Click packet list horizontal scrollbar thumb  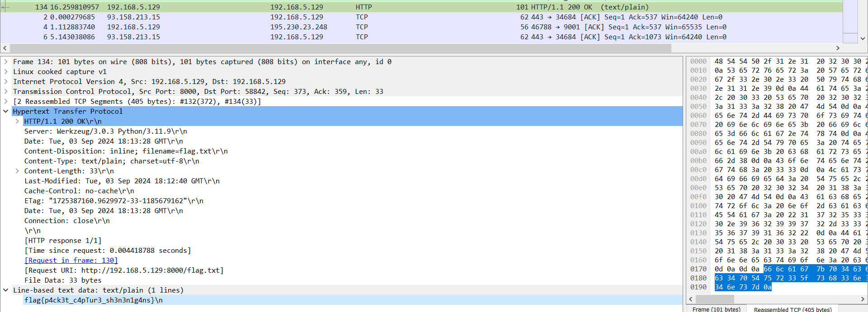click(340, 48)
